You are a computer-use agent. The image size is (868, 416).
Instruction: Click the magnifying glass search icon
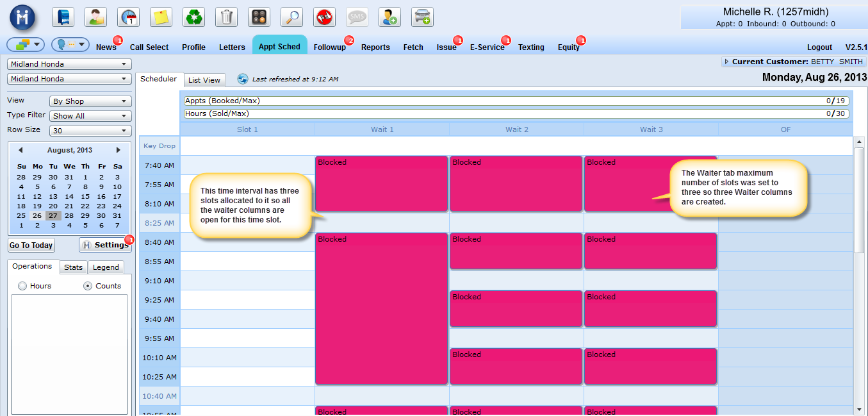coord(291,17)
